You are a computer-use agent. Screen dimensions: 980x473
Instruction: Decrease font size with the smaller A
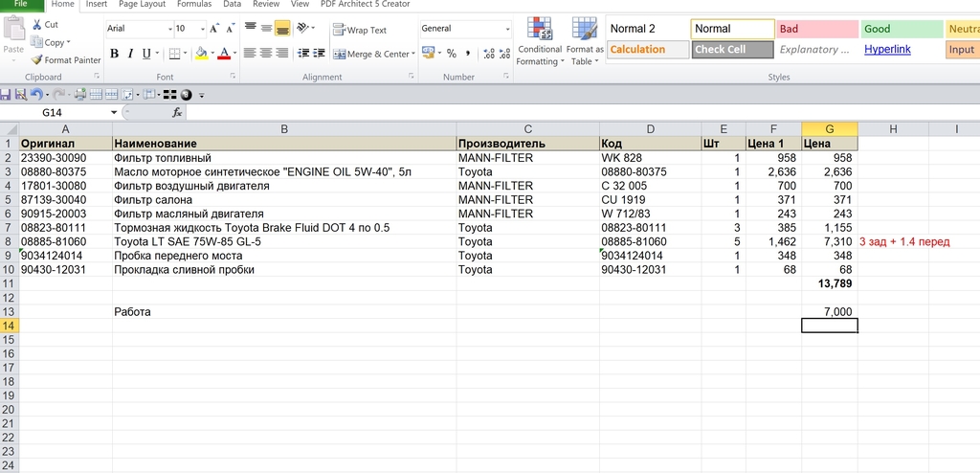230,28
